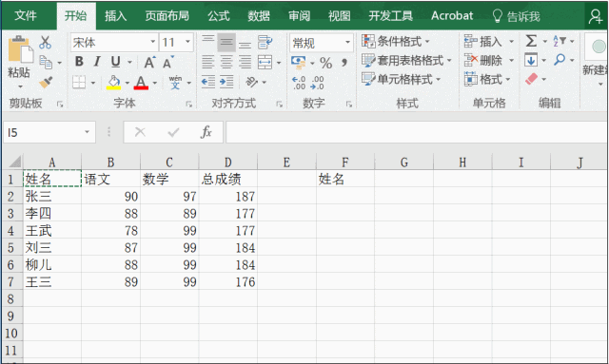Switch to the 插入 ribbon tab
Screen dimensions: 609x364
(x=116, y=16)
